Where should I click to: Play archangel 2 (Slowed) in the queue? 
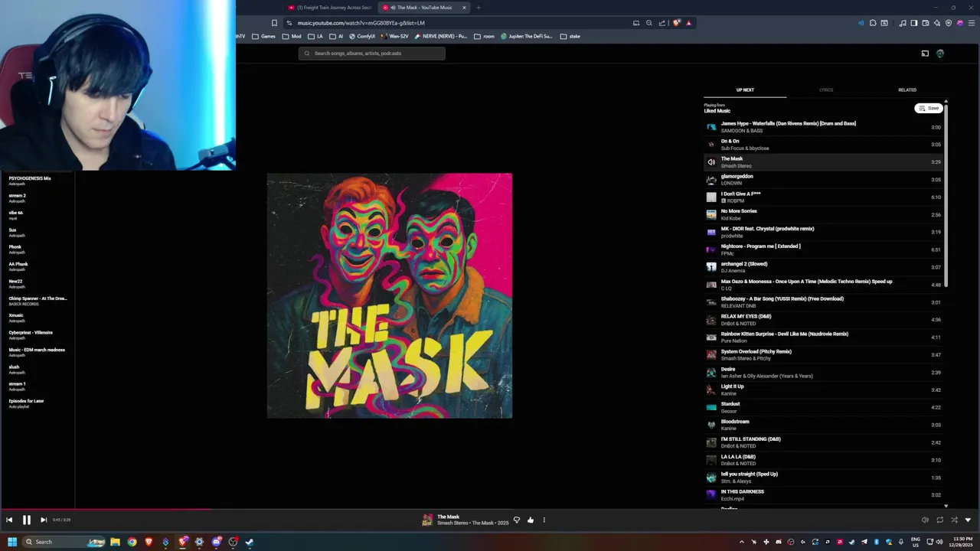click(823, 267)
